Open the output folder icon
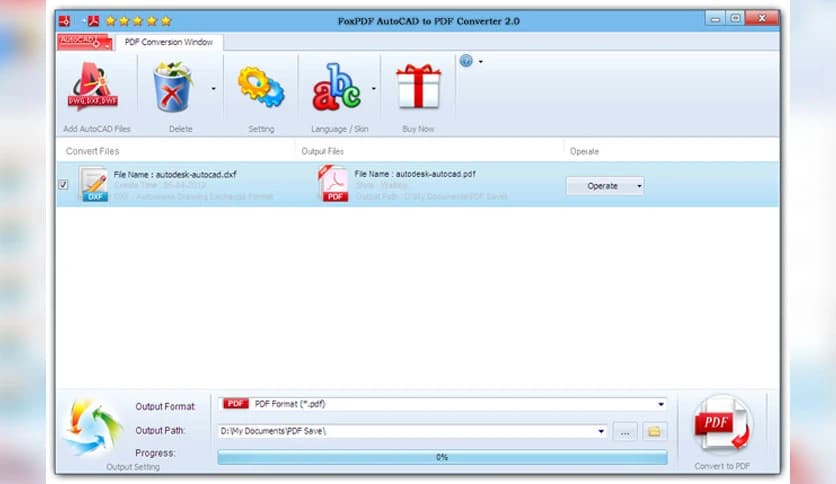Screen dimensions: 836x484 pyautogui.click(x=654, y=431)
